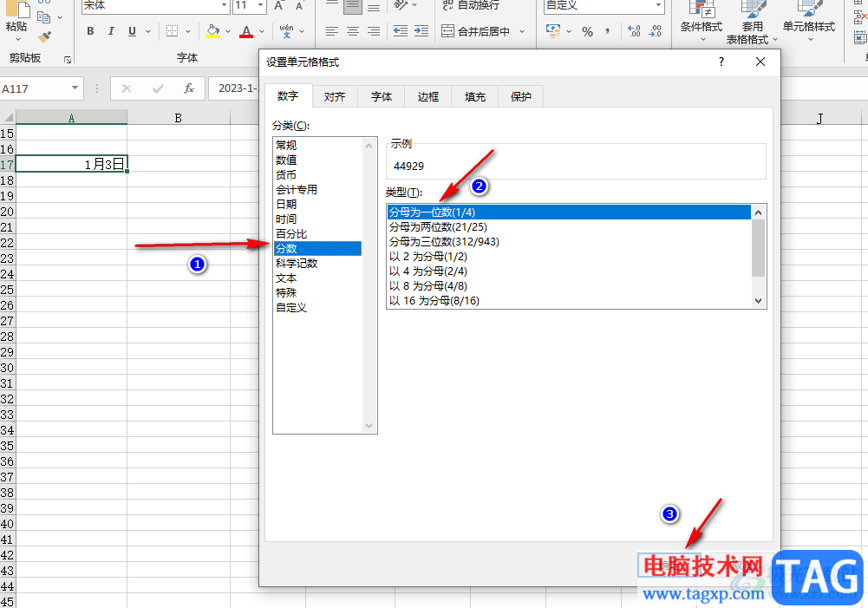This screenshot has height=608, width=868.
Task: Click the fx insert function icon
Action: pyautogui.click(x=189, y=88)
